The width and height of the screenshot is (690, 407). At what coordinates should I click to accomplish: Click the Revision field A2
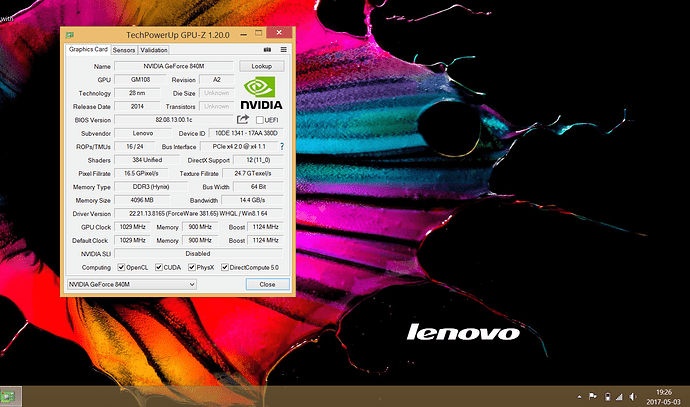[217, 80]
